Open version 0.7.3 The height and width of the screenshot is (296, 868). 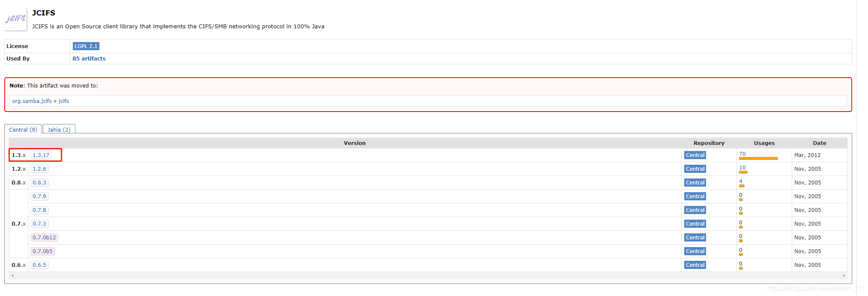click(39, 224)
